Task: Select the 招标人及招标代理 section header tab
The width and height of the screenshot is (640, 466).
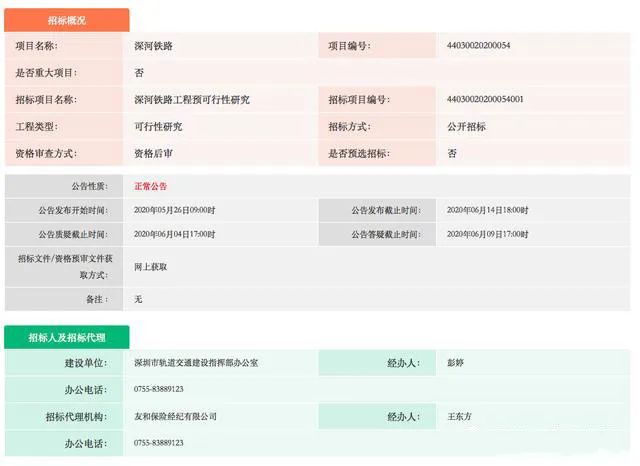Action: (x=66, y=337)
